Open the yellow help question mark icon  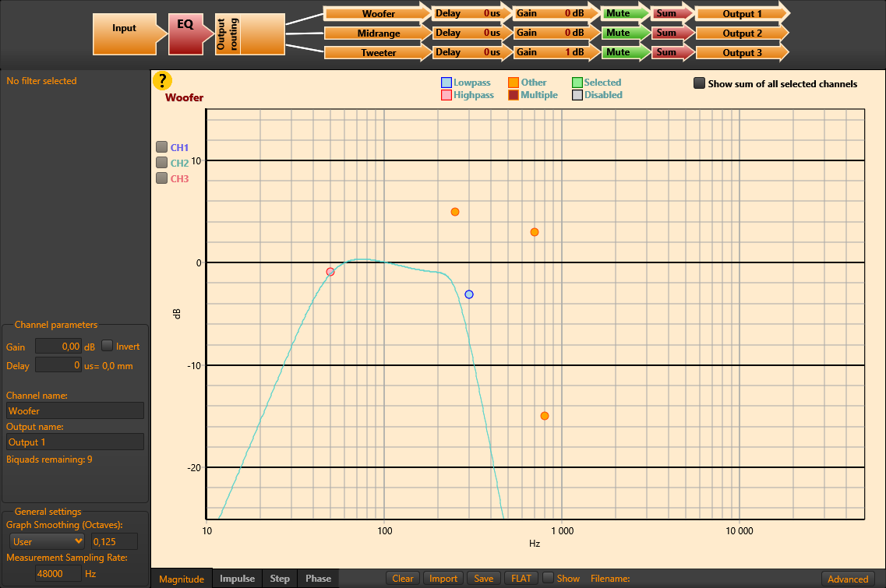pos(162,81)
